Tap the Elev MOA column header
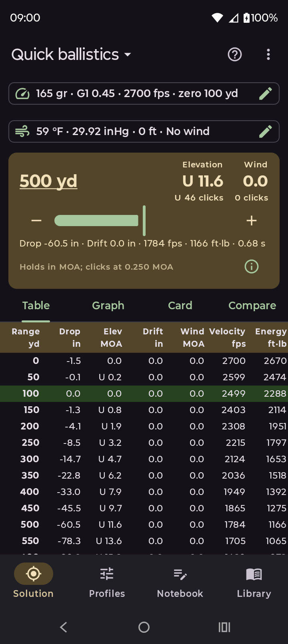Image resolution: width=288 pixels, height=644 pixels. [x=112, y=338]
